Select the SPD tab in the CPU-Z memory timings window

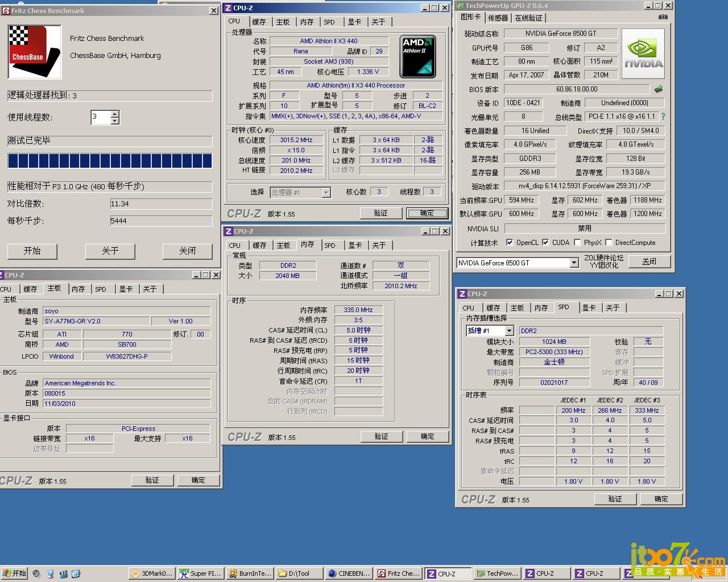330,246
